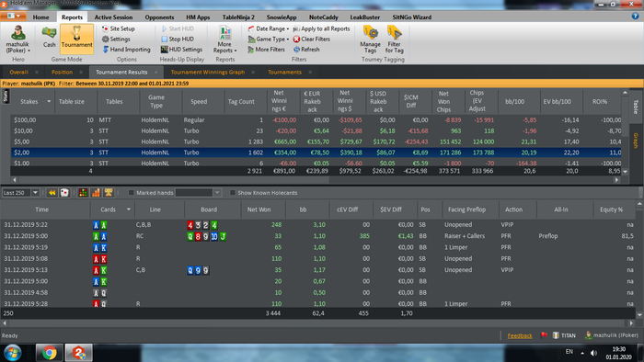The height and width of the screenshot is (362, 644).
Task: Open the Date Range filter dropdown
Action: click(x=269, y=28)
